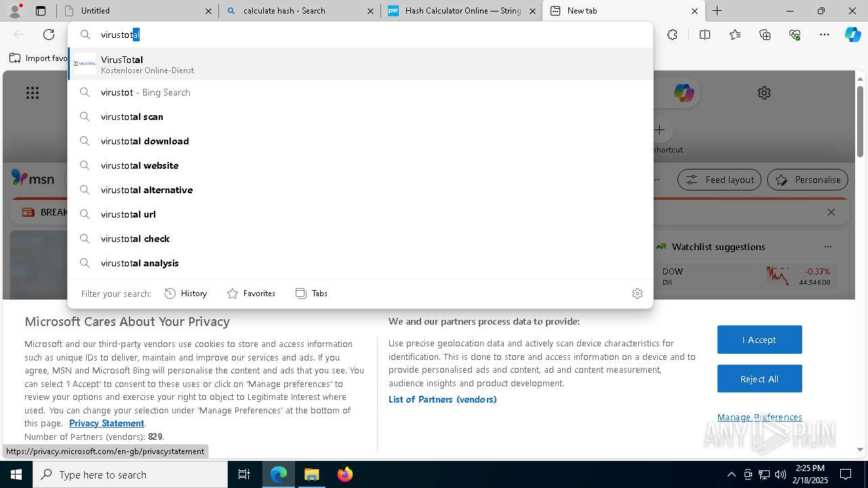Add a shortcut with the plus tile
868x488 pixels.
click(659, 129)
